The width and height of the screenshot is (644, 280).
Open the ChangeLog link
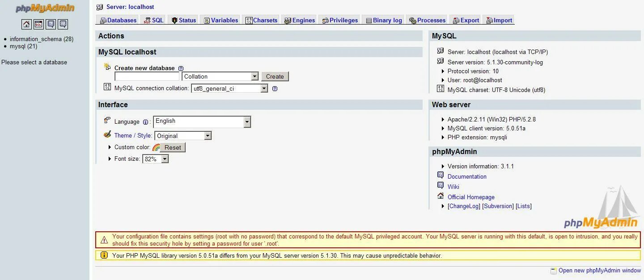pyautogui.click(x=464, y=206)
